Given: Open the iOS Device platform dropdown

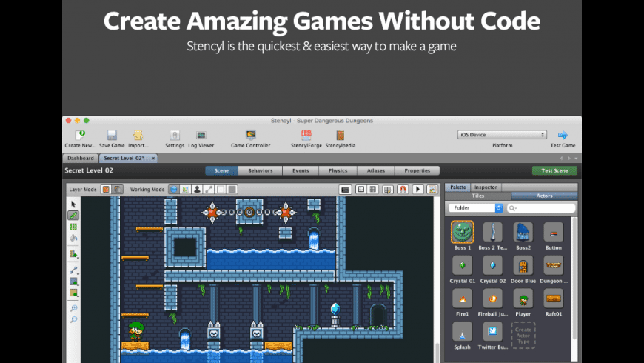Looking at the screenshot, I should (x=502, y=135).
